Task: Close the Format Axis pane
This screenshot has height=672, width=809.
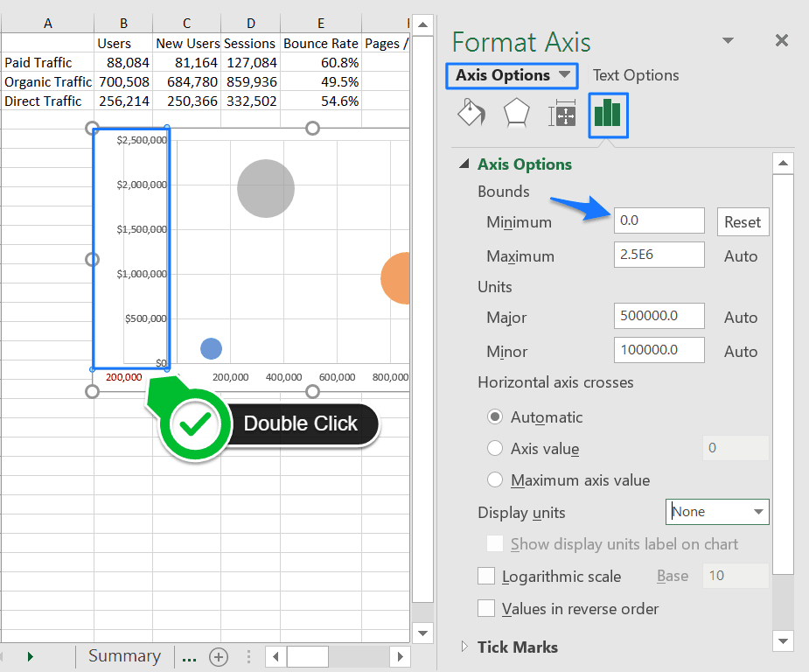Action: 782,40
